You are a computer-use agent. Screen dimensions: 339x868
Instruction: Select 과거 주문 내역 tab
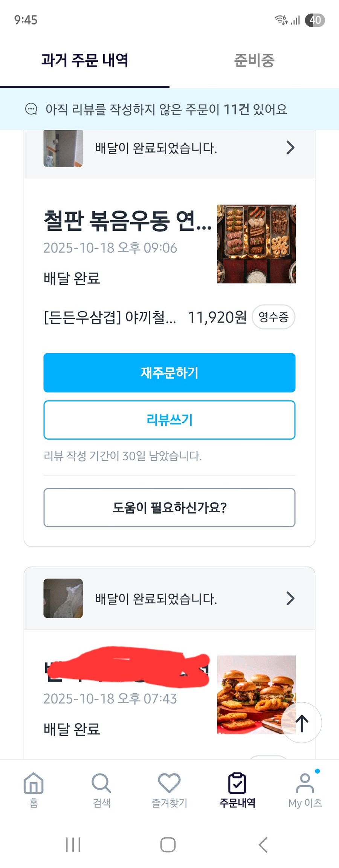[x=85, y=60]
